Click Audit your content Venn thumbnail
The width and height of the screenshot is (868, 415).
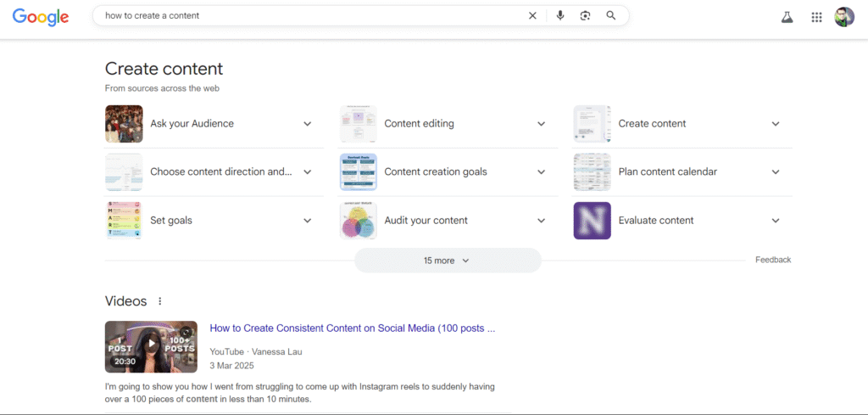coord(359,221)
